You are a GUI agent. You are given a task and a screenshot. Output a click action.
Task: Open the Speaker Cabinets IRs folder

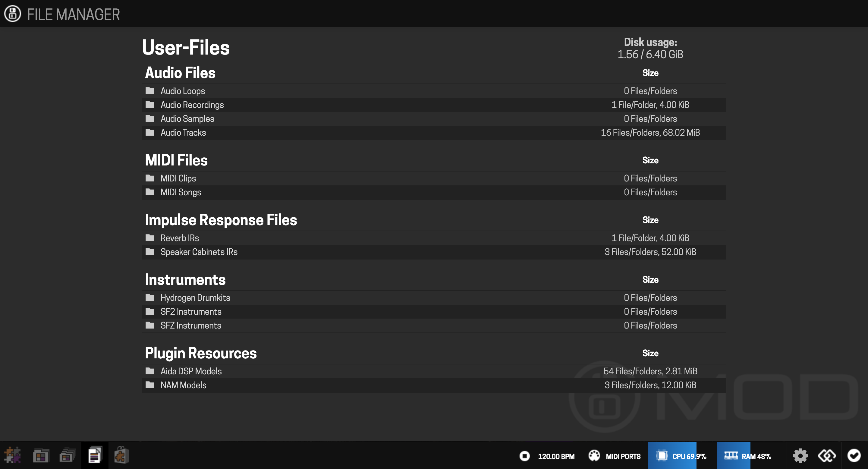[x=199, y=252]
